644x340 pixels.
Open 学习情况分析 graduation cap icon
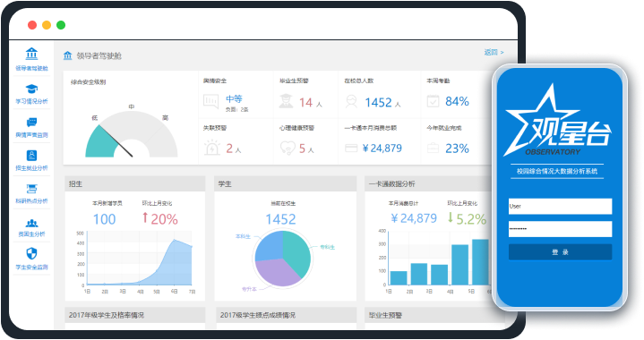coord(31,89)
